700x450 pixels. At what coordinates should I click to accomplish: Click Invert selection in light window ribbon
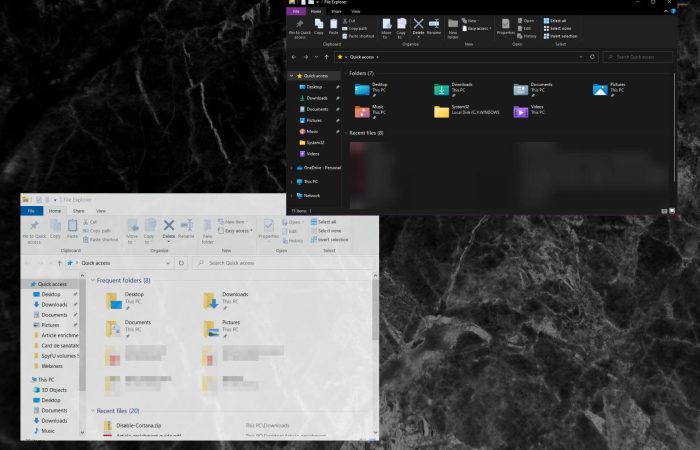(x=330, y=240)
